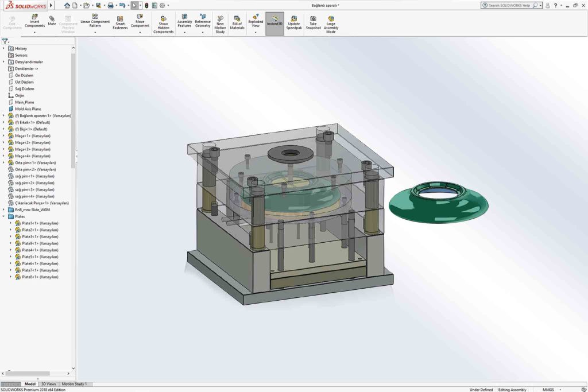Click the Move Component icon
This screenshot has height=392, width=588.
click(140, 17)
